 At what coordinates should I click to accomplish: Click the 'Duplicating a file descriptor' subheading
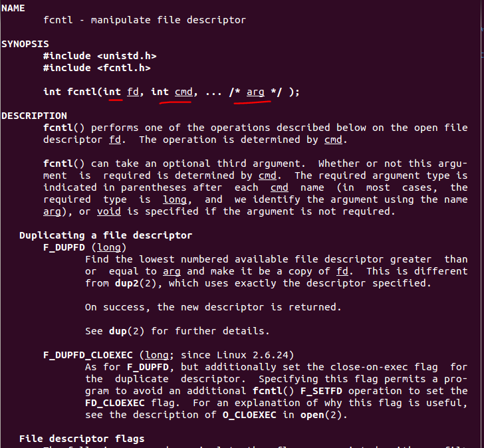[106, 235]
